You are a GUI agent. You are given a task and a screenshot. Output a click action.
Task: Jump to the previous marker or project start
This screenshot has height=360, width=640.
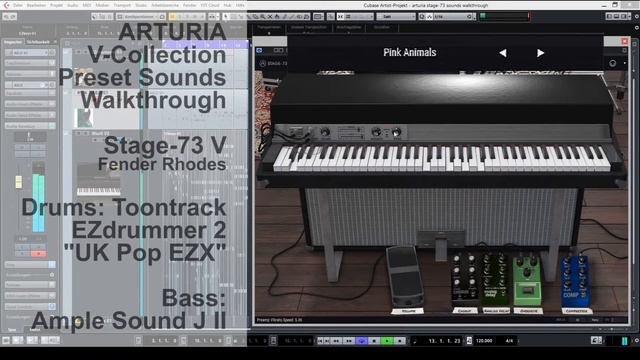click(320, 341)
